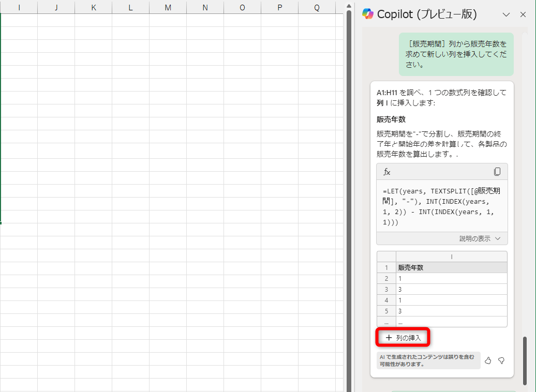Collapse the Copilot pane using the chevron
This screenshot has height=392, width=536.
pyautogui.click(x=507, y=14)
